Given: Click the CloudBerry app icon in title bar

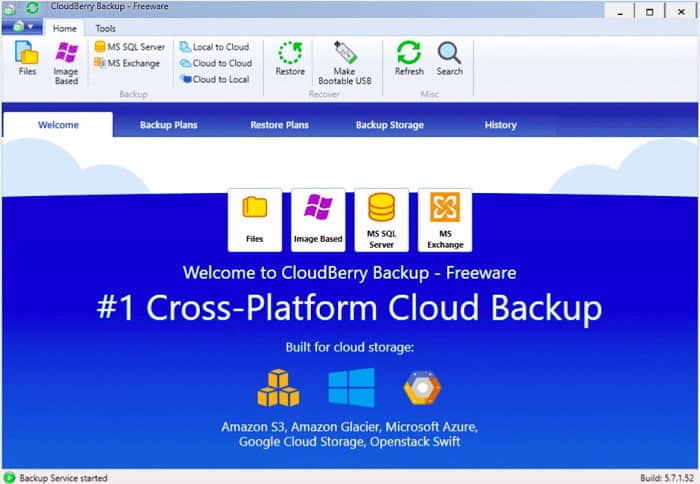Looking at the screenshot, I should pyautogui.click(x=10, y=8).
